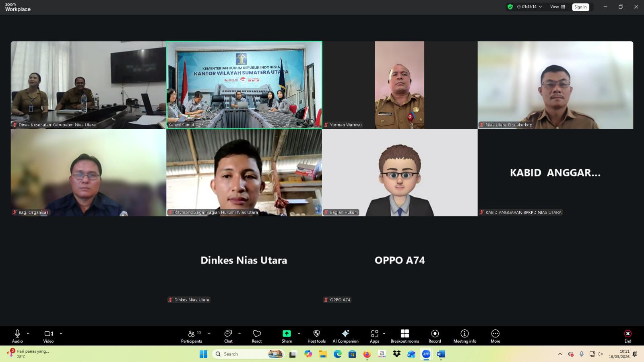Toggle the Audio microphone mute
This screenshot has height=362, width=644.
[17, 336]
